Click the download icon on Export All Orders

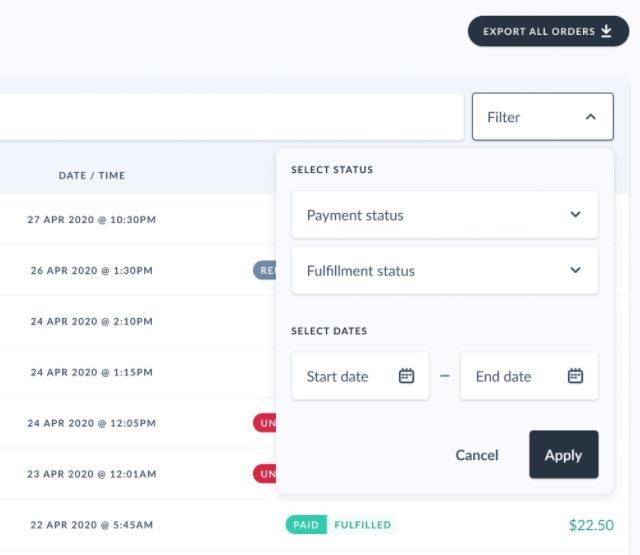[x=606, y=31]
